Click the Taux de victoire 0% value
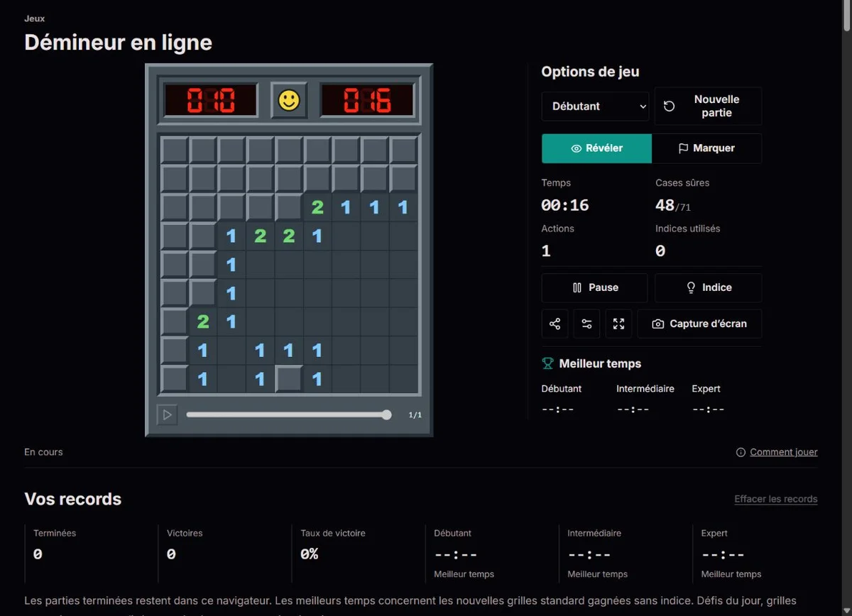The image size is (852, 616). tap(309, 554)
